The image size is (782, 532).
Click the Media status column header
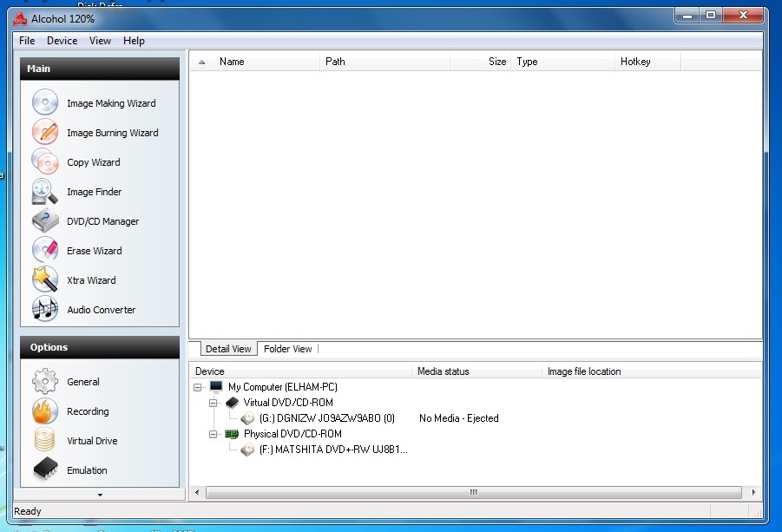pyautogui.click(x=476, y=371)
